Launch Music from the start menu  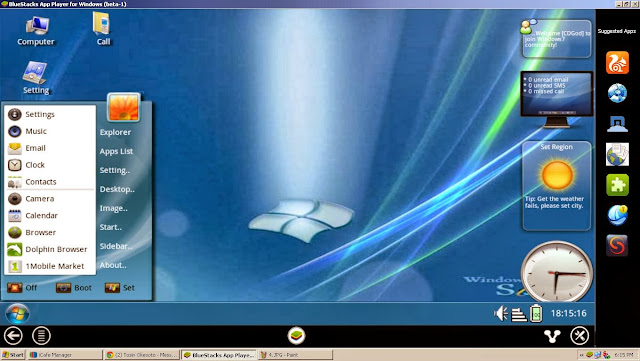coord(50,131)
